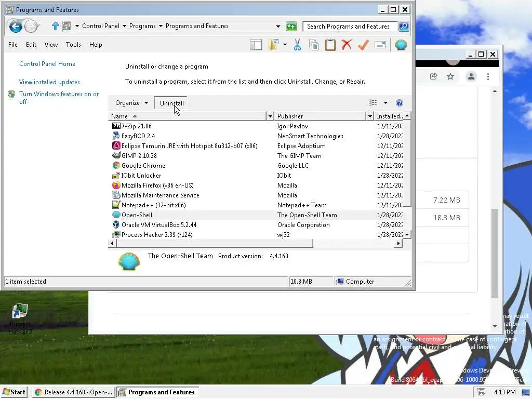The width and height of the screenshot is (532, 399).
Task: Click the Cut scissors toolbar icon
Action: coord(297,45)
